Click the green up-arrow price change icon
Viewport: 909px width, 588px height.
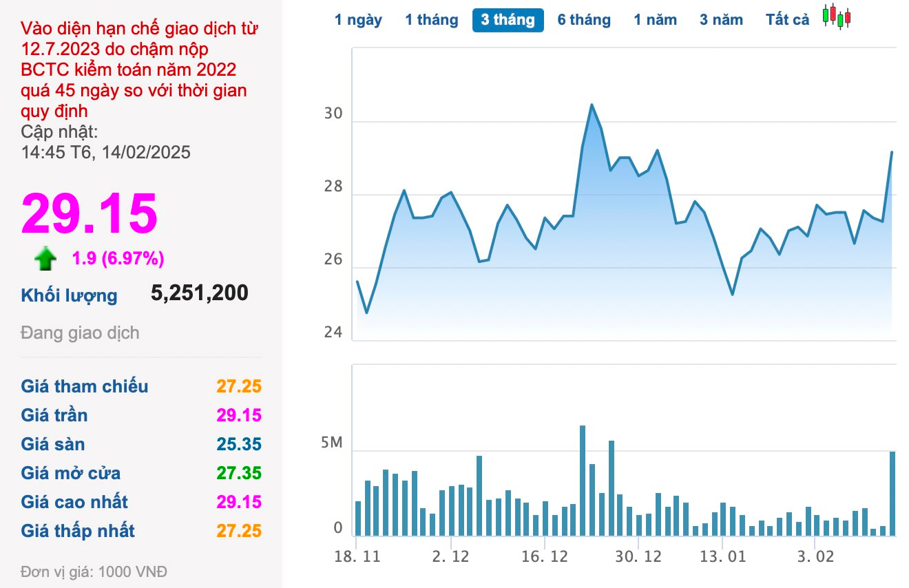click(45, 259)
